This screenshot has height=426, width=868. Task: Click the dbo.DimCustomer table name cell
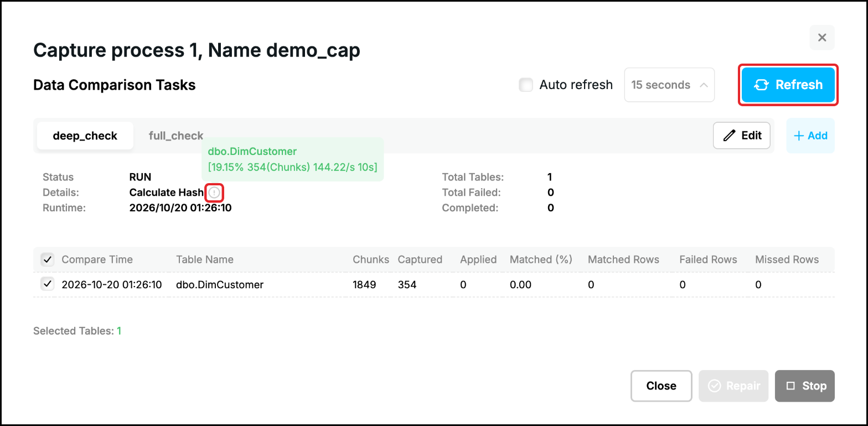tap(220, 285)
